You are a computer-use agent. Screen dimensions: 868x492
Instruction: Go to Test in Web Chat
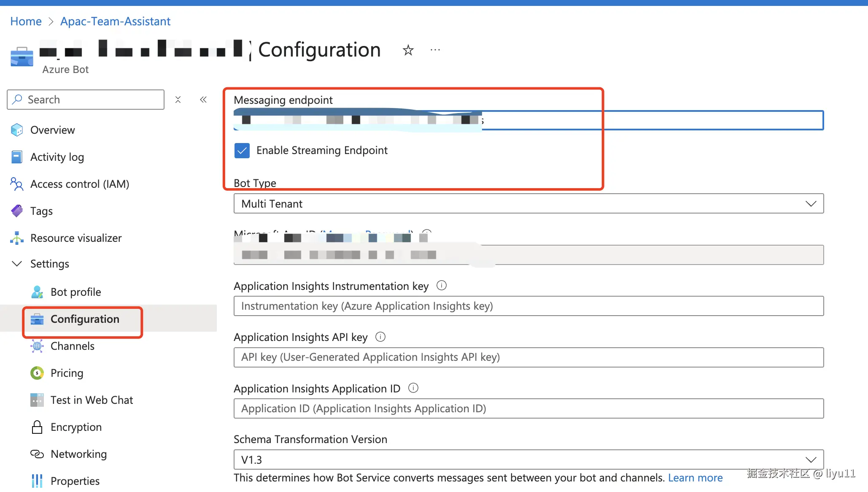(x=92, y=400)
